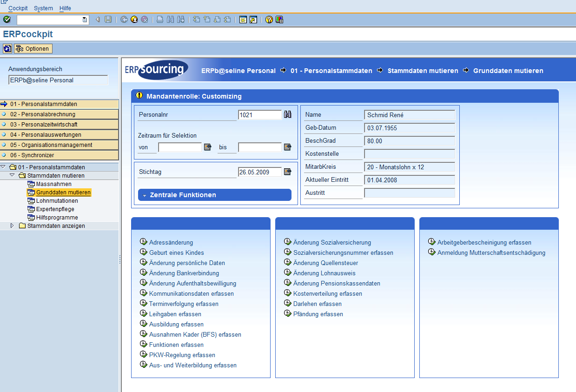Click the Stichtag date field
Screen dimensions: 576x392
coord(260,172)
